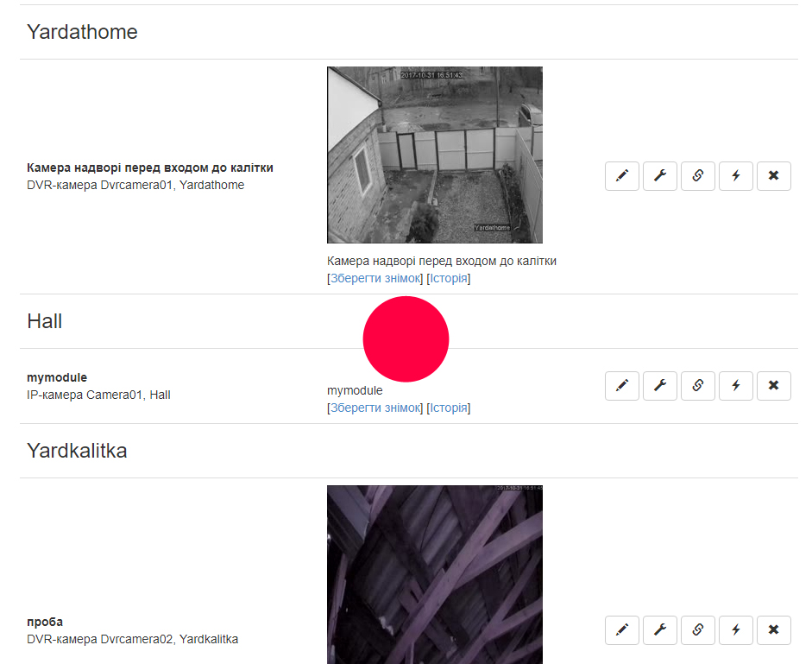Open wrench settings for mymodule camera
This screenshot has height=664, width=812.
[660, 386]
